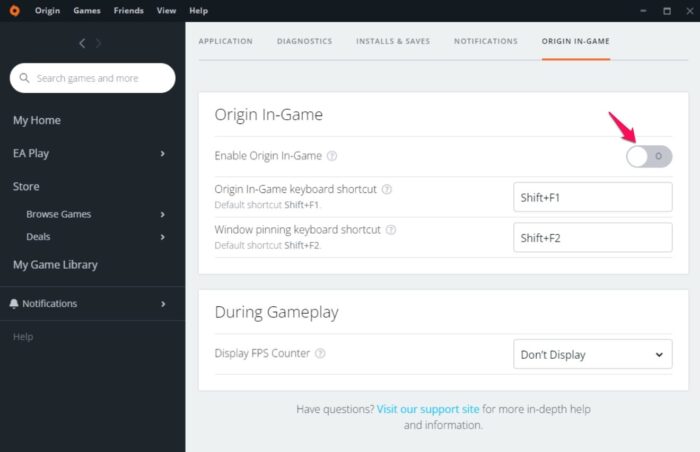
Task: Switch to the Notifications settings tab
Action: tap(486, 41)
